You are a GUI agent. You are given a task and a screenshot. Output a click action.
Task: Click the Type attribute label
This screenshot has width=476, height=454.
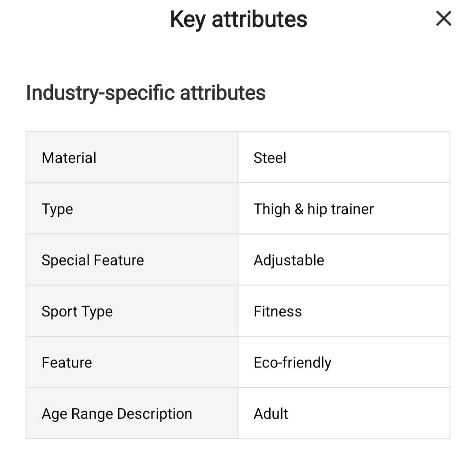point(57,209)
